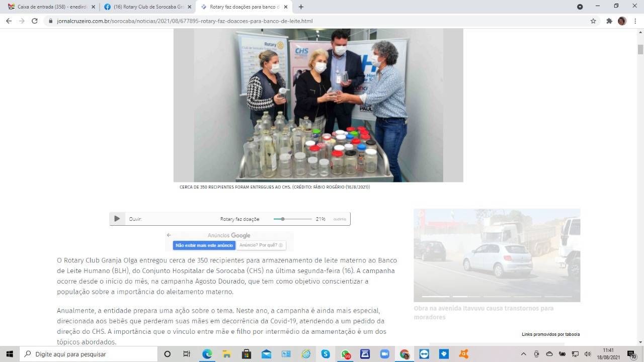Bookmark this page with the star icon
This screenshot has height=362, width=644.
click(x=593, y=21)
